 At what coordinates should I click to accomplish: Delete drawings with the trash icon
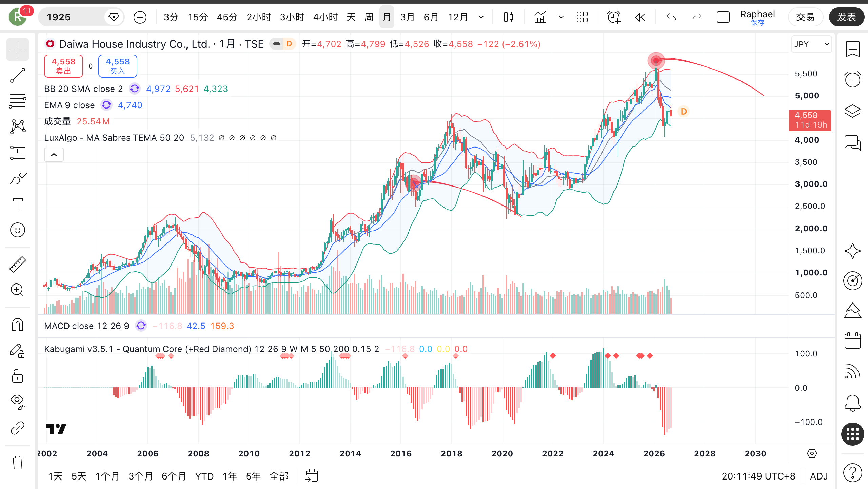tap(18, 462)
